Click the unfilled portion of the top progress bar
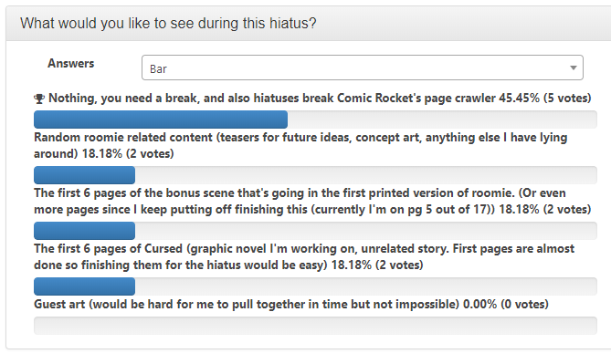This screenshot has height=364, width=611. point(442,120)
